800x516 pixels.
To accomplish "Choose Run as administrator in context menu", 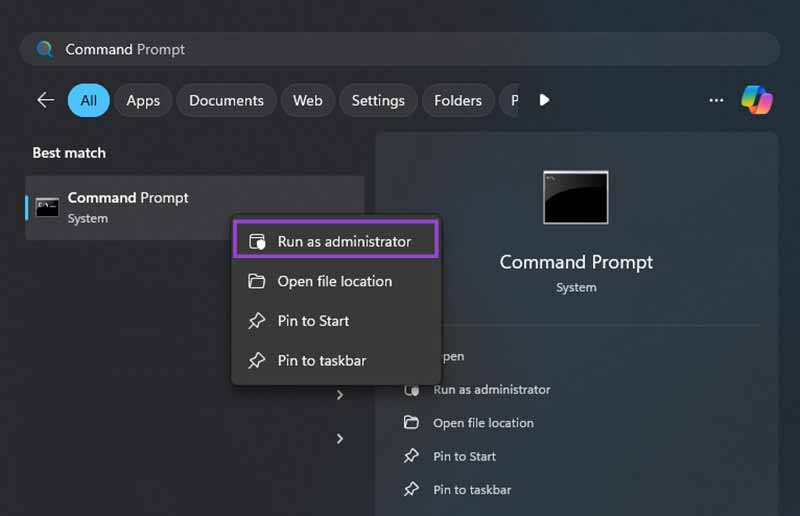I will point(336,241).
